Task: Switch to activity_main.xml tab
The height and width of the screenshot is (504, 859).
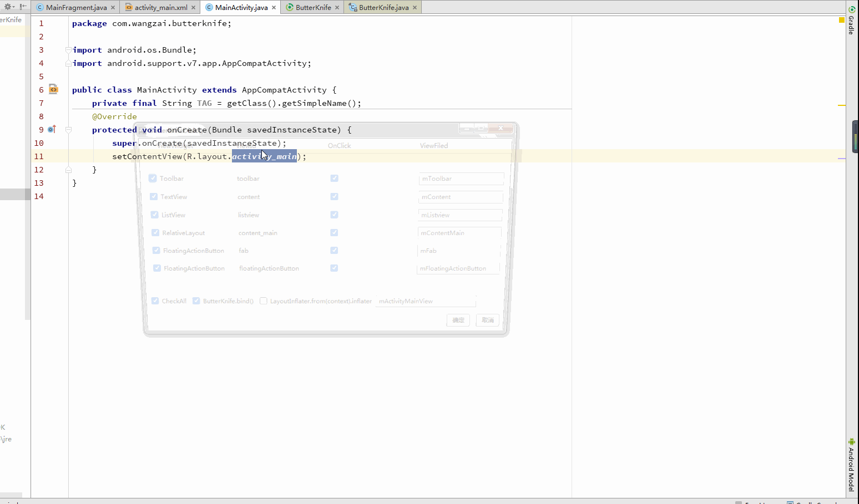Action: tap(161, 7)
